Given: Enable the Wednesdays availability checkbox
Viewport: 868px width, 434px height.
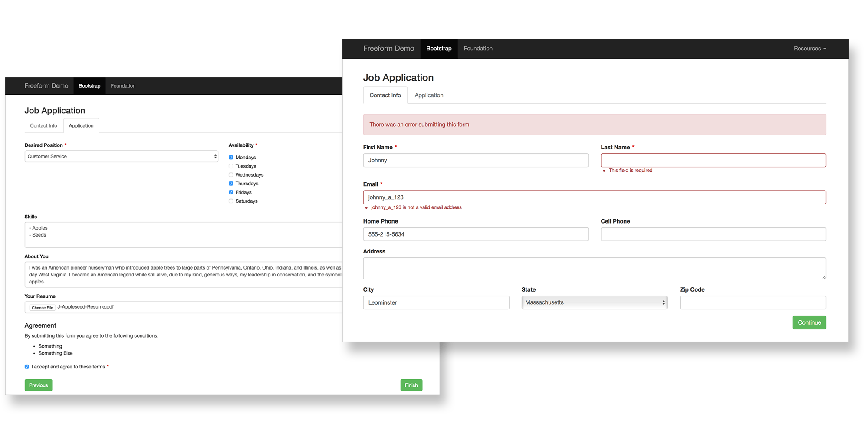Looking at the screenshot, I should [x=231, y=175].
